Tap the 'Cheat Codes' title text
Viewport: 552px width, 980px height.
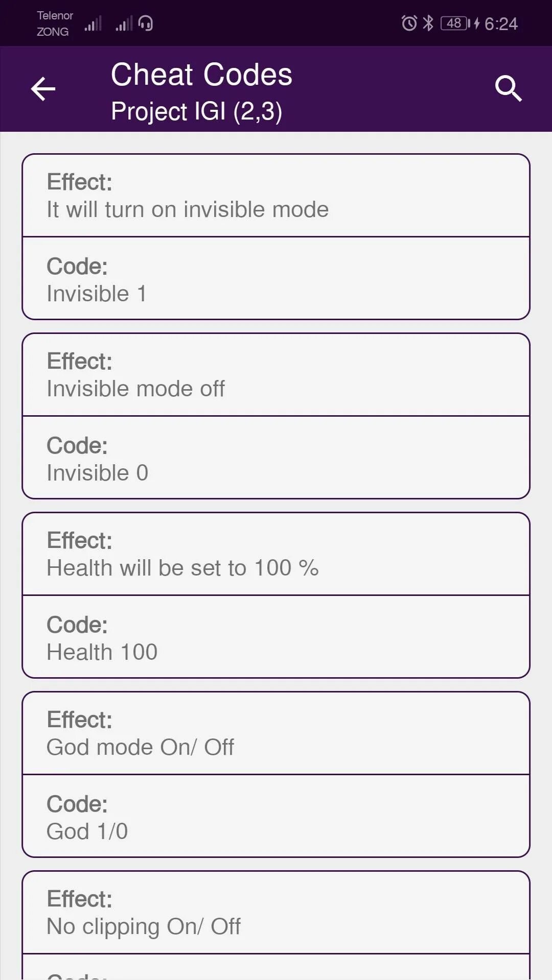[x=201, y=75]
